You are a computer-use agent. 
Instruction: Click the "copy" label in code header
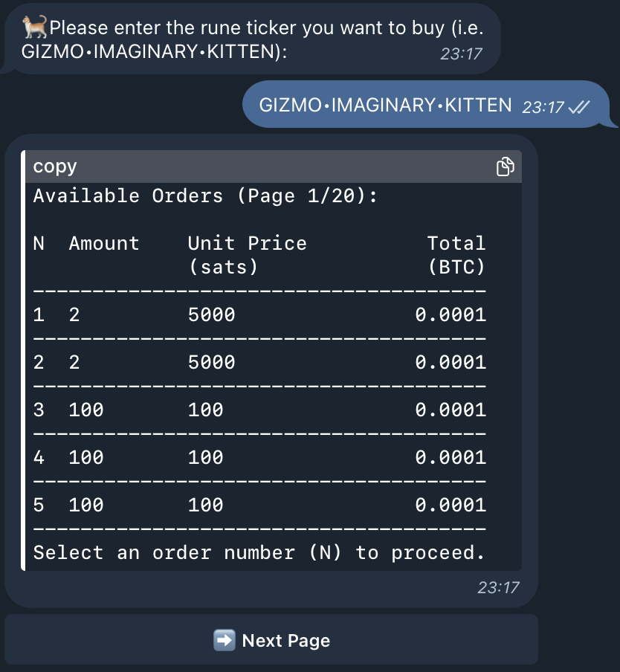click(x=55, y=167)
